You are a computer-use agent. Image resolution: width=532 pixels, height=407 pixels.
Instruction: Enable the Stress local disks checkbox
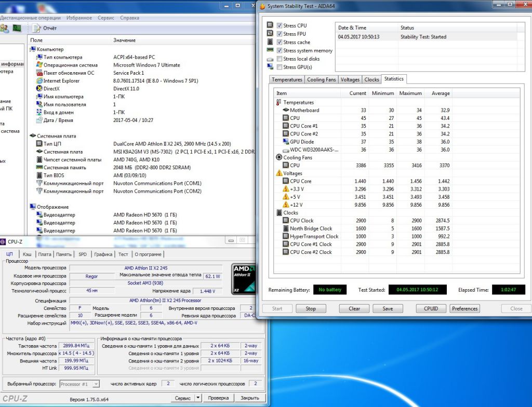coord(280,59)
